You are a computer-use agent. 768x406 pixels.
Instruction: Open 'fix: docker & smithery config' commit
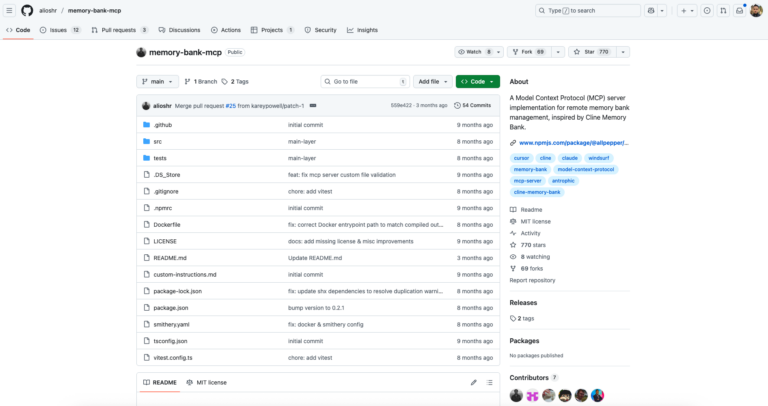click(x=326, y=325)
